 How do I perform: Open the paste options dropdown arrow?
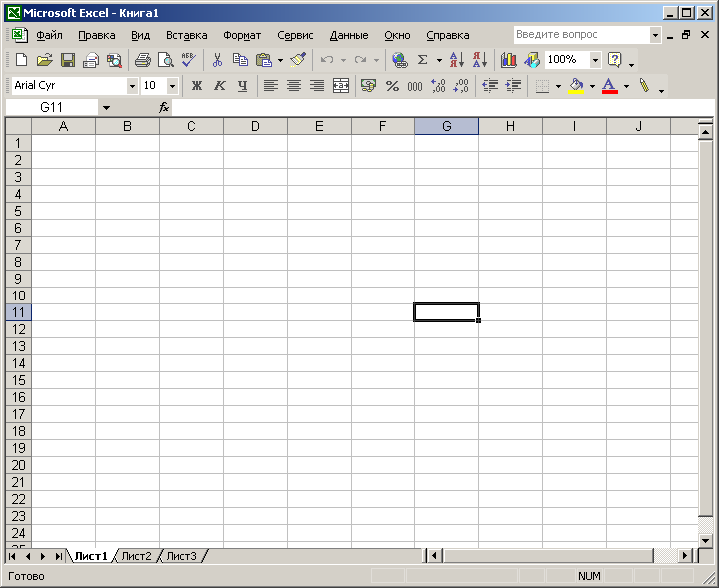[x=280, y=60]
